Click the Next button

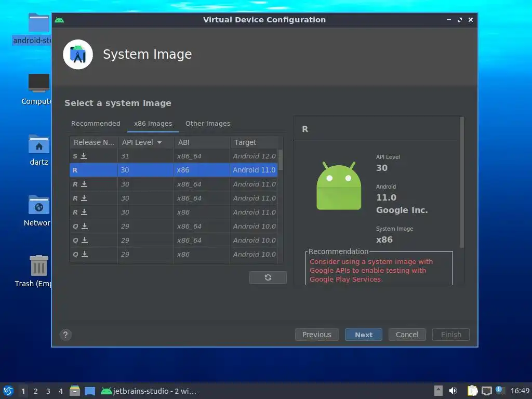(x=364, y=335)
